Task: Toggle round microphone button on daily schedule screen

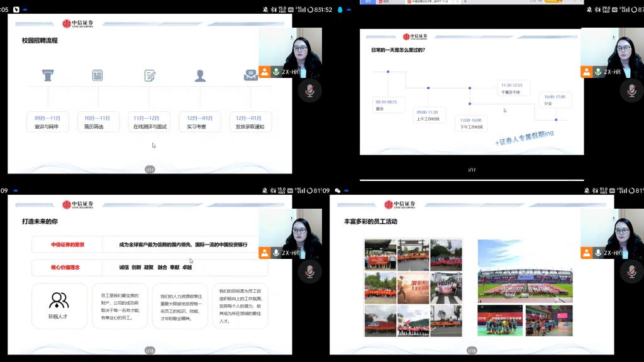Action: [631, 90]
